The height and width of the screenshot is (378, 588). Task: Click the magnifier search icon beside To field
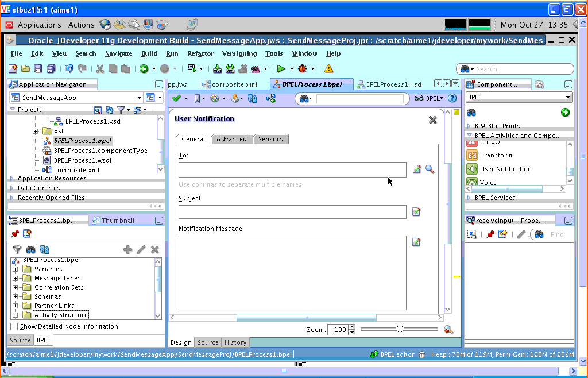click(x=430, y=169)
